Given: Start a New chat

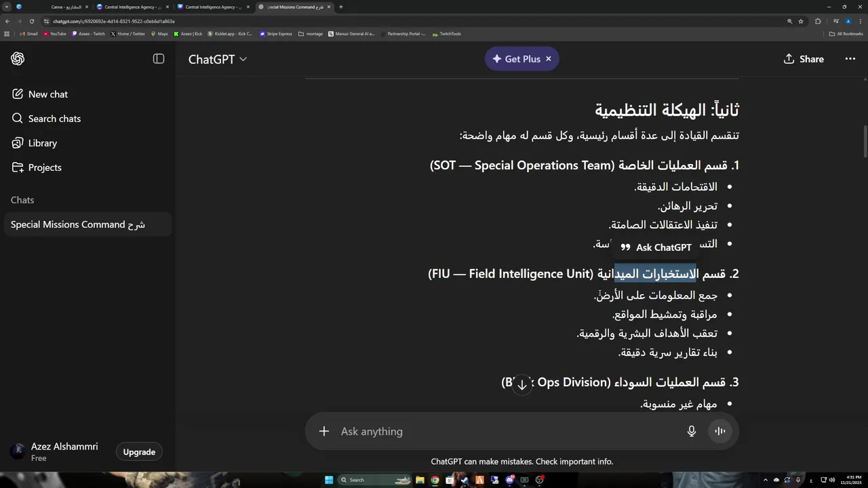Looking at the screenshot, I should [48, 94].
